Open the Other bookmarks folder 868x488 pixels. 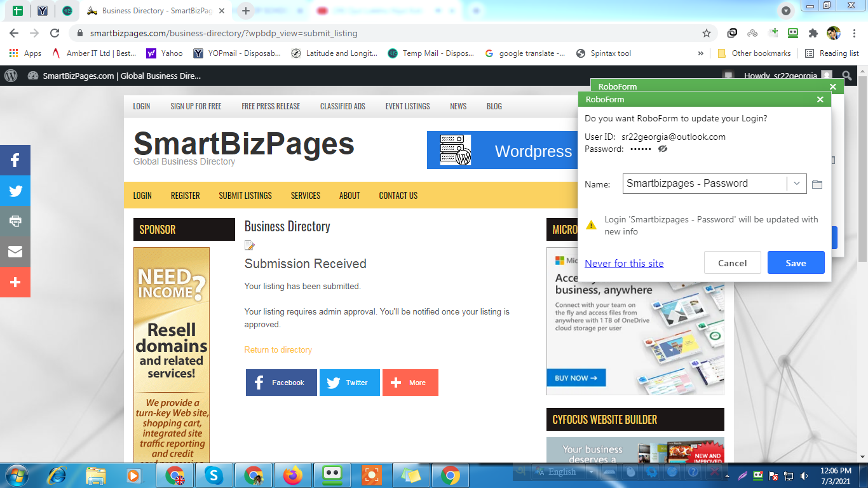pyautogui.click(x=754, y=53)
